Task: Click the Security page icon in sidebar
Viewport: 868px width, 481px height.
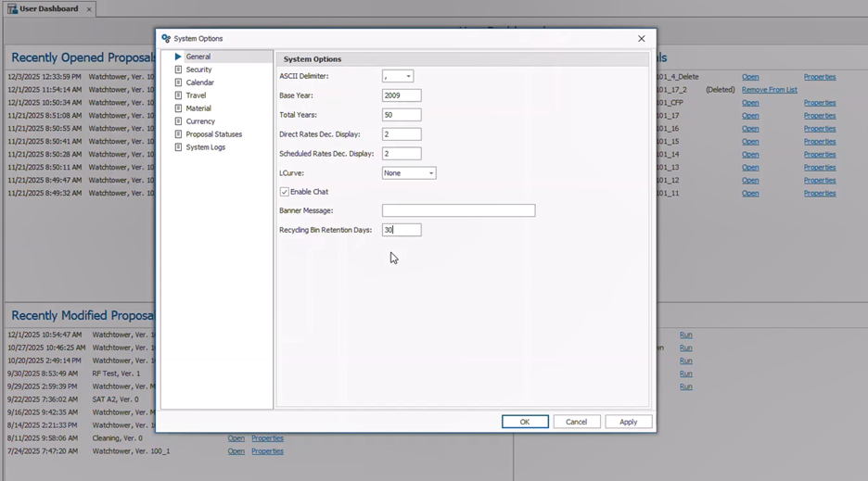Action: pyautogui.click(x=178, y=70)
